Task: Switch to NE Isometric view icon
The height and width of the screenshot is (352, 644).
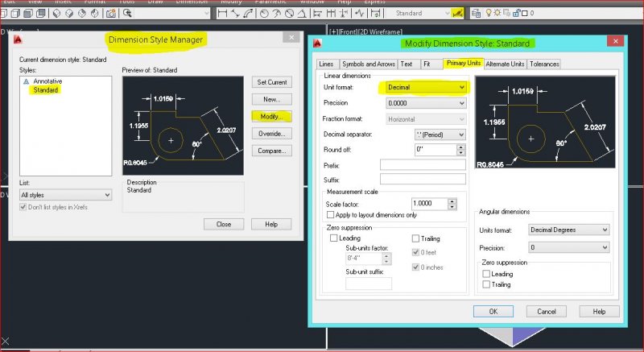Action: tap(82, 14)
